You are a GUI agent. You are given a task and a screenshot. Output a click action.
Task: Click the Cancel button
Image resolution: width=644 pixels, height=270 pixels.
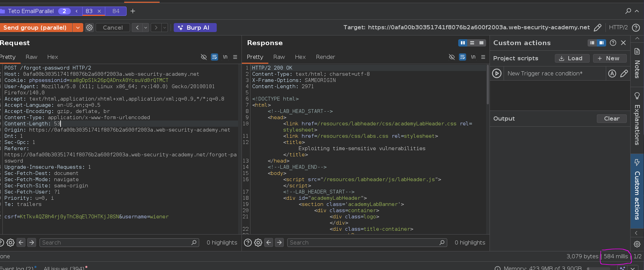(113, 28)
